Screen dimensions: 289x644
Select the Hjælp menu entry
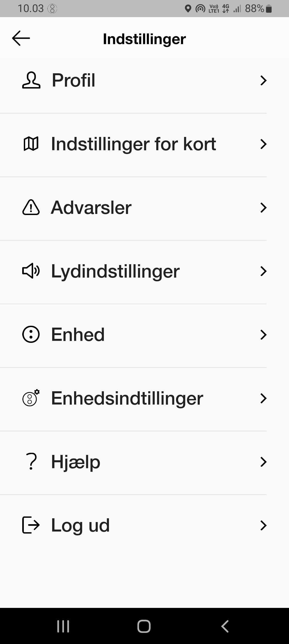tap(76, 462)
